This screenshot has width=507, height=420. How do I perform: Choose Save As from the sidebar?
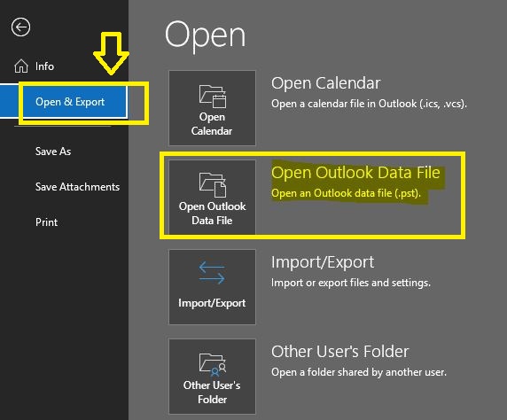click(x=53, y=152)
